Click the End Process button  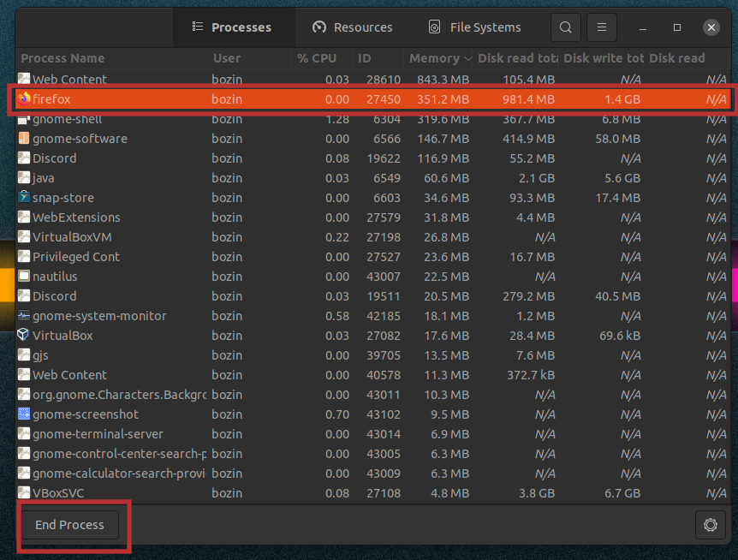point(69,525)
